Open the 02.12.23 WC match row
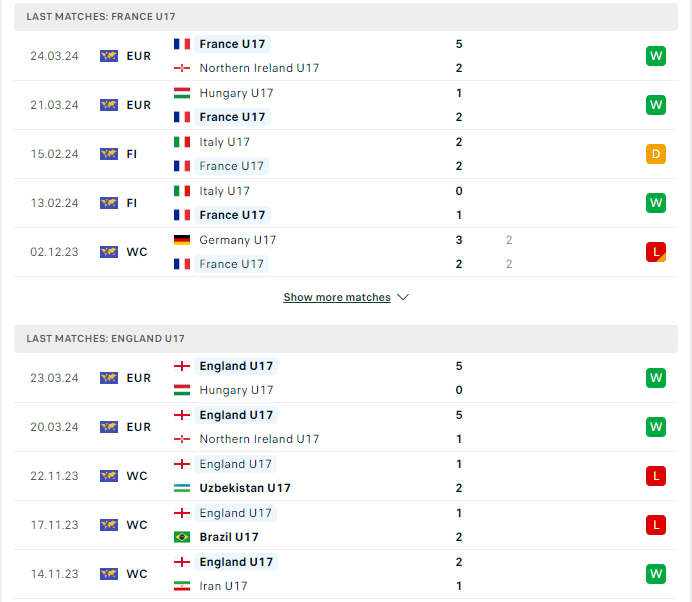692x602 pixels. tap(346, 252)
